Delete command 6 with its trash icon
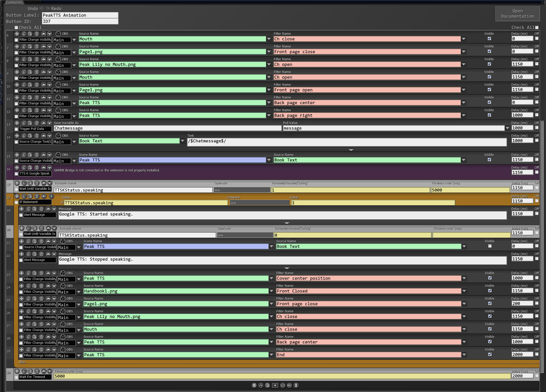The height and width of the screenshot is (392, 546). coord(37,34)
